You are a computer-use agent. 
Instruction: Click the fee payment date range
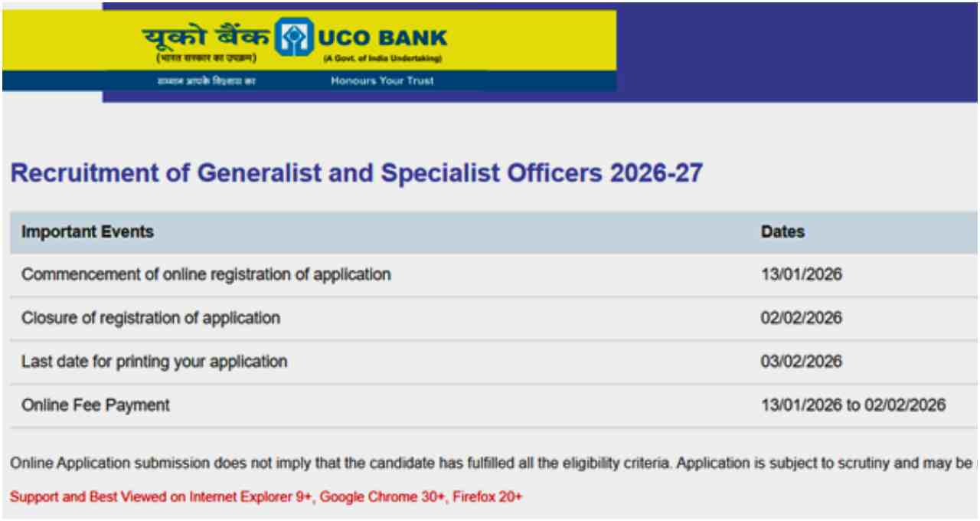coord(853,405)
